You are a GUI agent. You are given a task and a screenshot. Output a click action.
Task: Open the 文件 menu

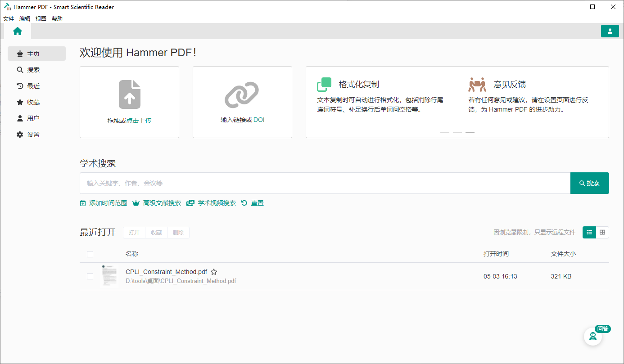9,18
